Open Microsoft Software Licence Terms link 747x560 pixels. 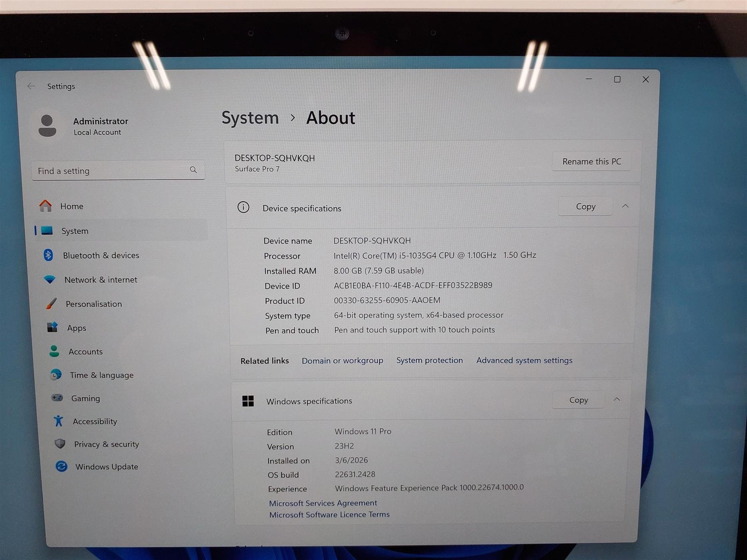[x=329, y=514]
